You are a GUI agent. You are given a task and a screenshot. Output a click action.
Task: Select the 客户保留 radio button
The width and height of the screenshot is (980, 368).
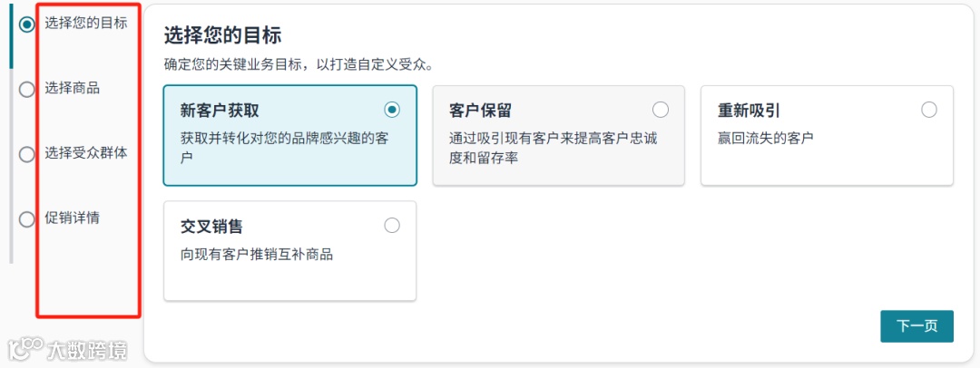click(661, 110)
